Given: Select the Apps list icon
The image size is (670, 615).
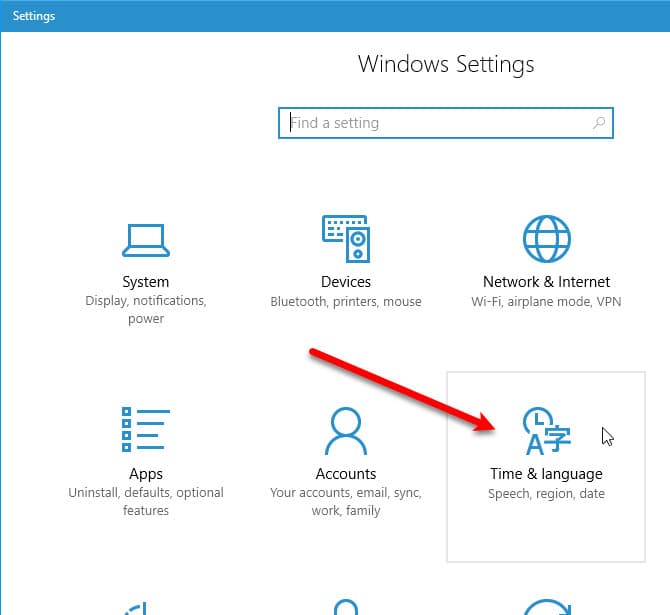Looking at the screenshot, I should (x=146, y=431).
